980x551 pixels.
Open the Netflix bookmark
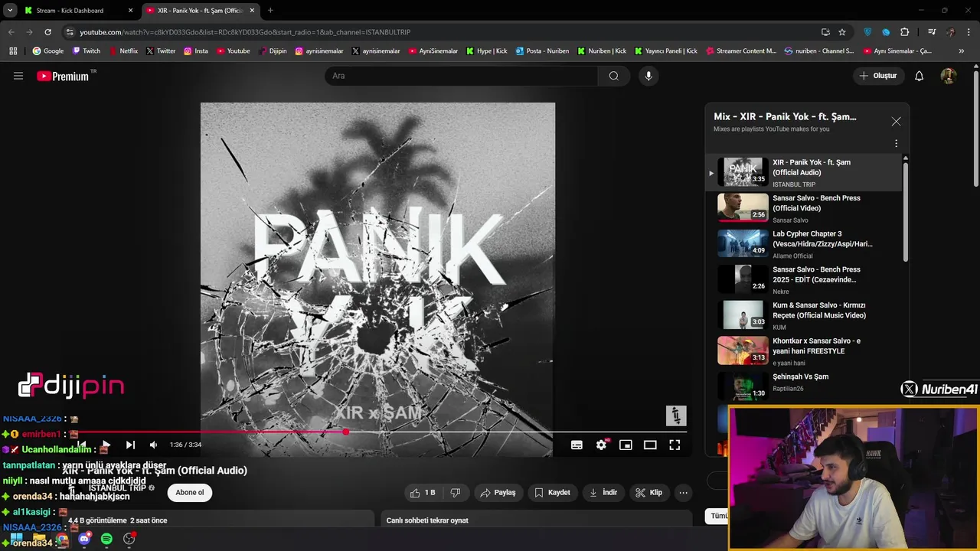point(123,51)
